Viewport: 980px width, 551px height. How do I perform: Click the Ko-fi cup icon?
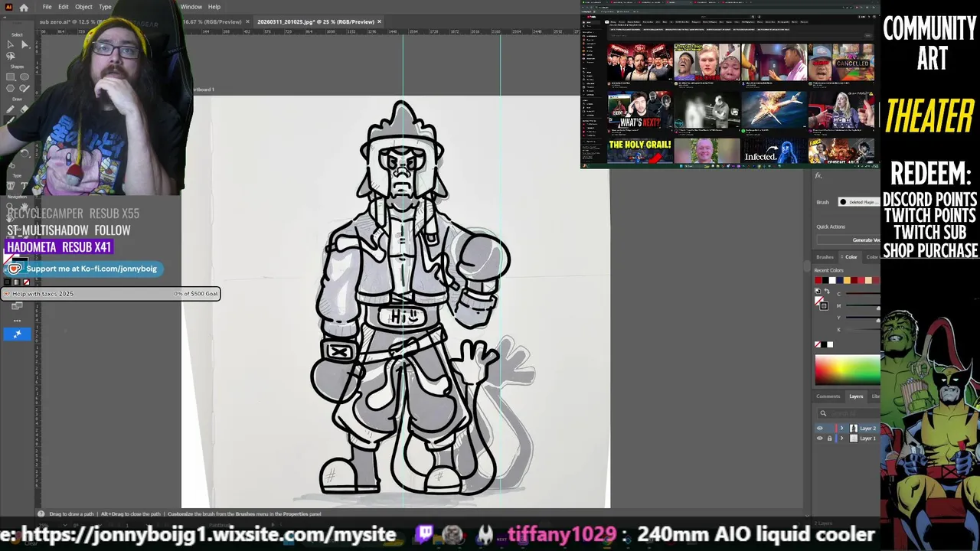14,269
